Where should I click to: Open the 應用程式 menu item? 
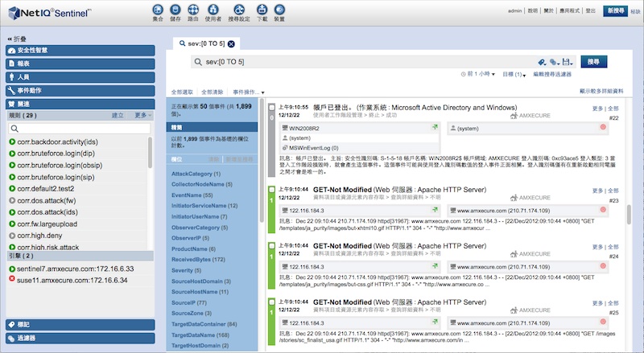569,10
